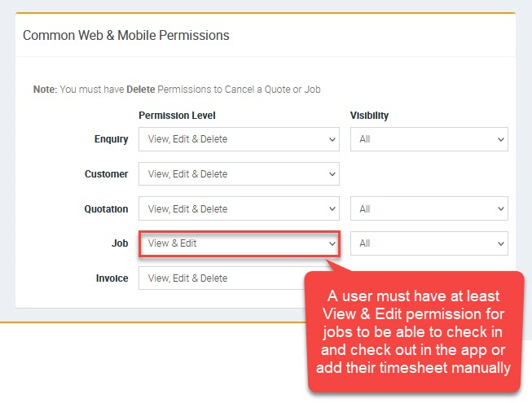Expand the Invoice permission level dropdown
Viewport: 532px width, 403px height.
(x=220, y=278)
